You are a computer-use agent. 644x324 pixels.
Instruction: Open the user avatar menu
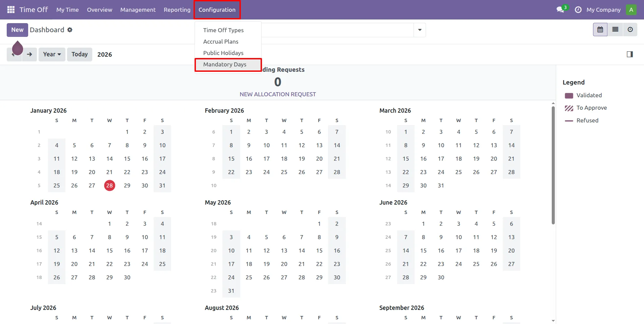tap(631, 10)
